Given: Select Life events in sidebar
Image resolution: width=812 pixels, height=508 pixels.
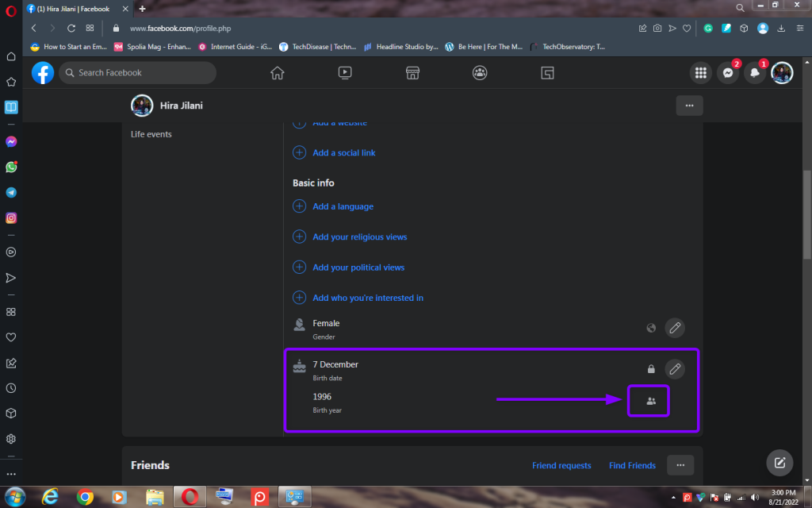Looking at the screenshot, I should 151,134.
